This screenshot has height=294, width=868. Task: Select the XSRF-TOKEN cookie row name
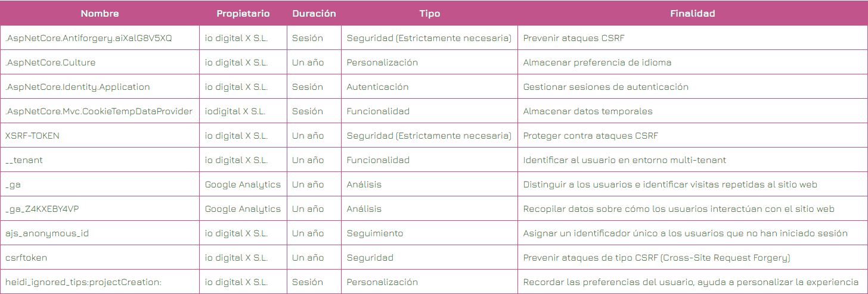(32, 136)
